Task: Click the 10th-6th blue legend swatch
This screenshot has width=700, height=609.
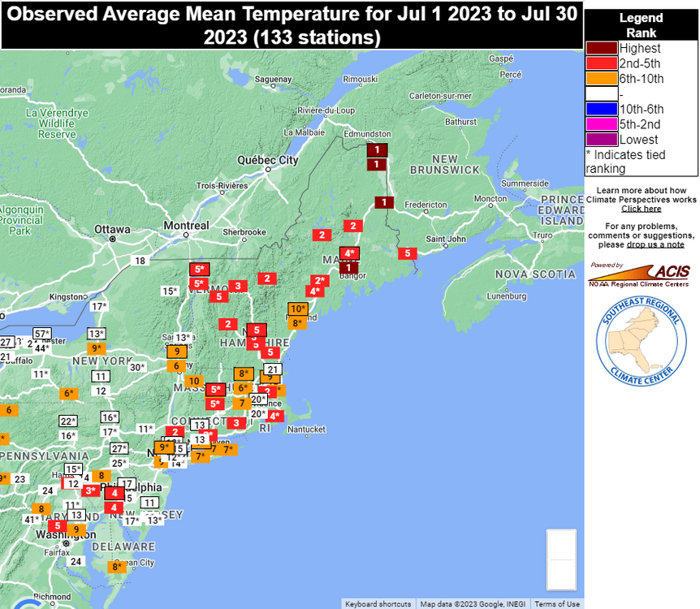Action: (x=602, y=109)
